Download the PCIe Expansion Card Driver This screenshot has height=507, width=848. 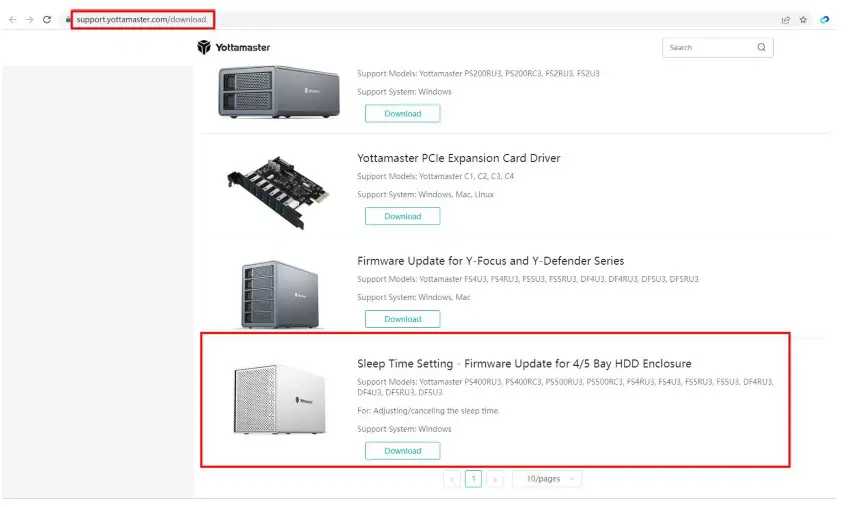[402, 216]
